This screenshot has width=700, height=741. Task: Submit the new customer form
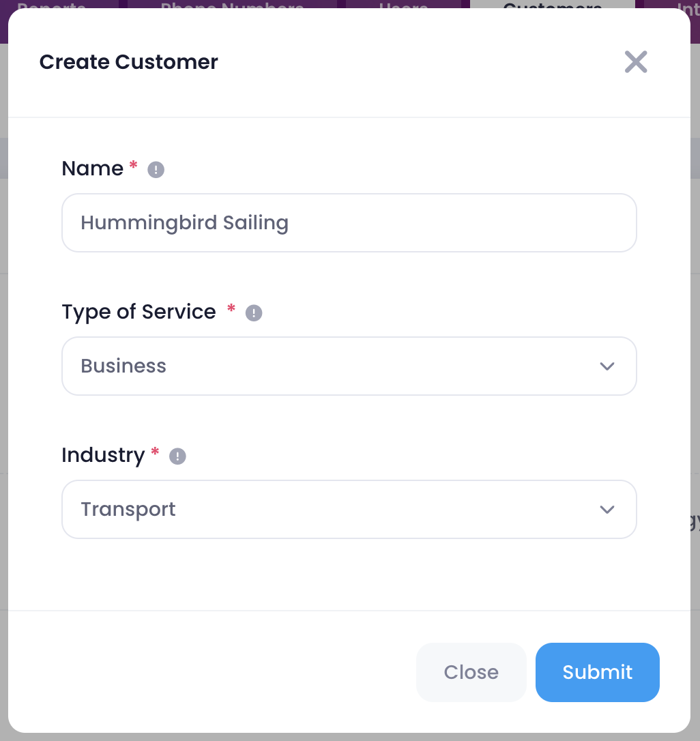[x=598, y=672]
